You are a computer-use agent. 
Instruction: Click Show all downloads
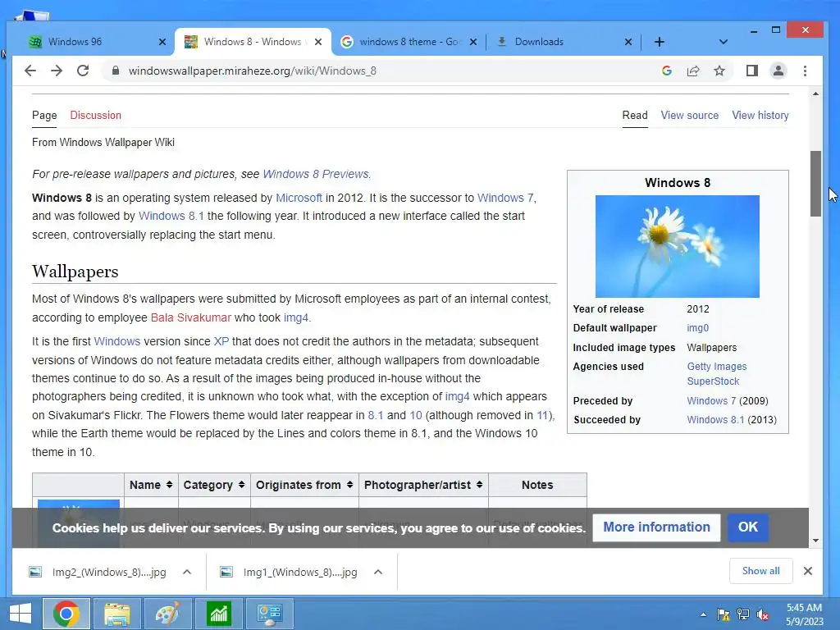760,571
